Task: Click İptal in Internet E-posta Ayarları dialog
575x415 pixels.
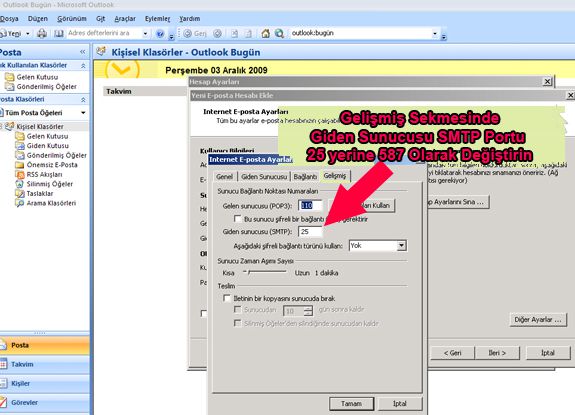Action: click(x=400, y=403)
